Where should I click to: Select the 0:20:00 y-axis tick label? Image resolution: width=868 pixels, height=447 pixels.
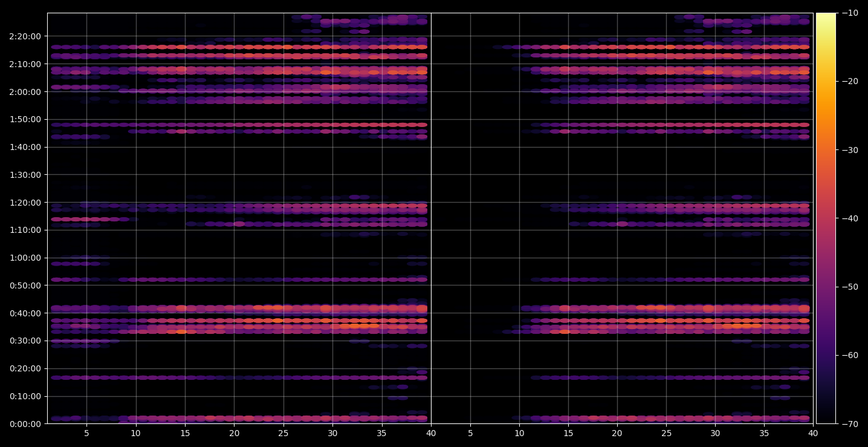coord(25,368)
